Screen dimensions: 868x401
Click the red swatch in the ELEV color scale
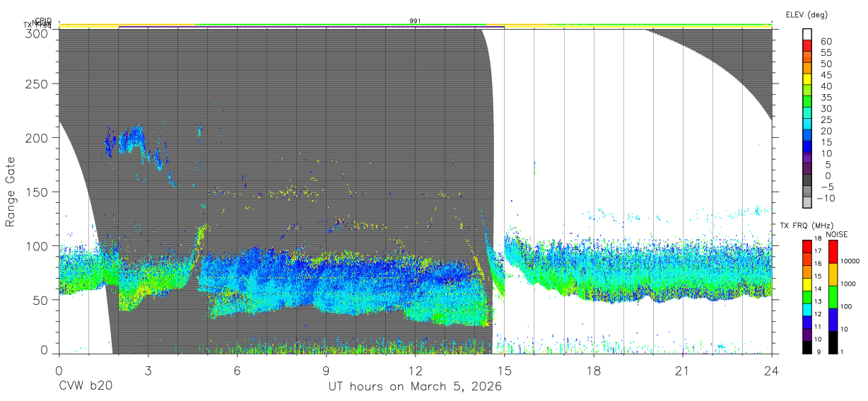[x=807, y=46]
